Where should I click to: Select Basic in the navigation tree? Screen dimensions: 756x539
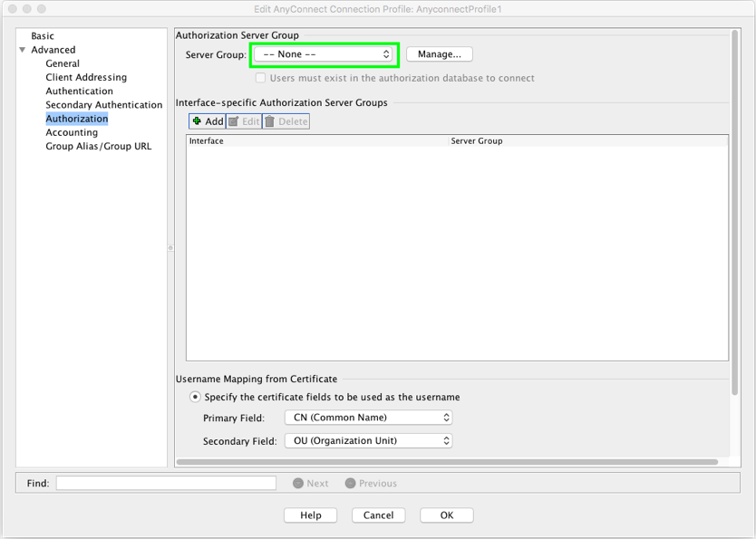click(x=43, y=36)
